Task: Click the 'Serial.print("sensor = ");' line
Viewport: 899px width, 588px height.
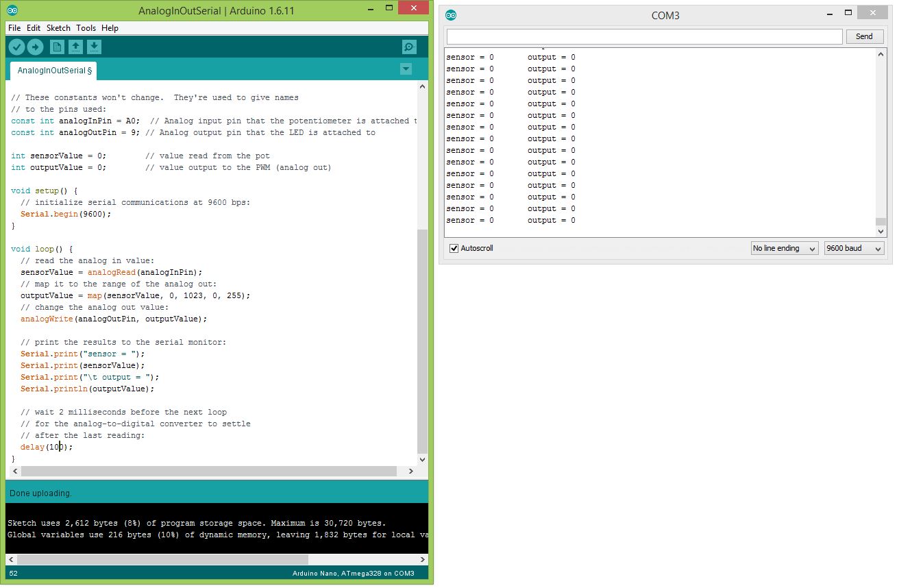Action: (83, 354)
